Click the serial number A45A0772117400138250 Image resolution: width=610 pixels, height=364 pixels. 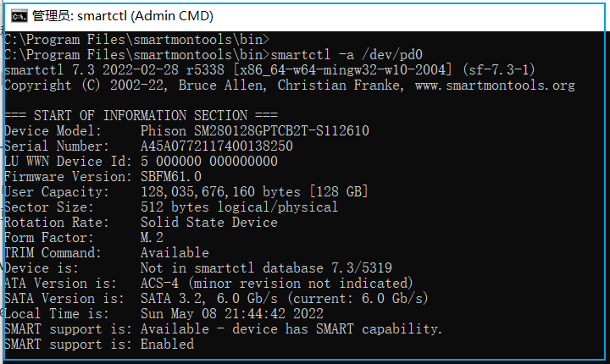216,146
